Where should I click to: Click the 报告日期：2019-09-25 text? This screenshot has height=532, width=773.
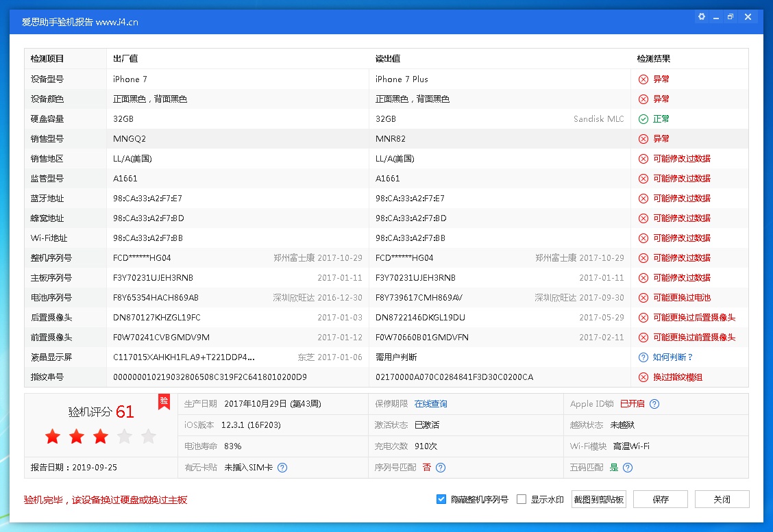coord(74,468)
